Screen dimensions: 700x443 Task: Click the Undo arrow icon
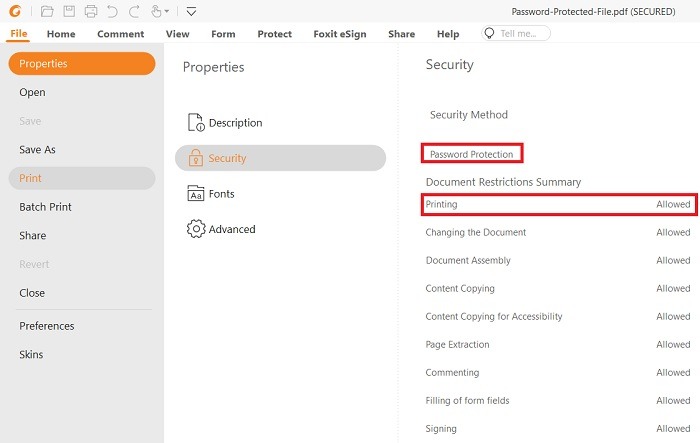112,11
